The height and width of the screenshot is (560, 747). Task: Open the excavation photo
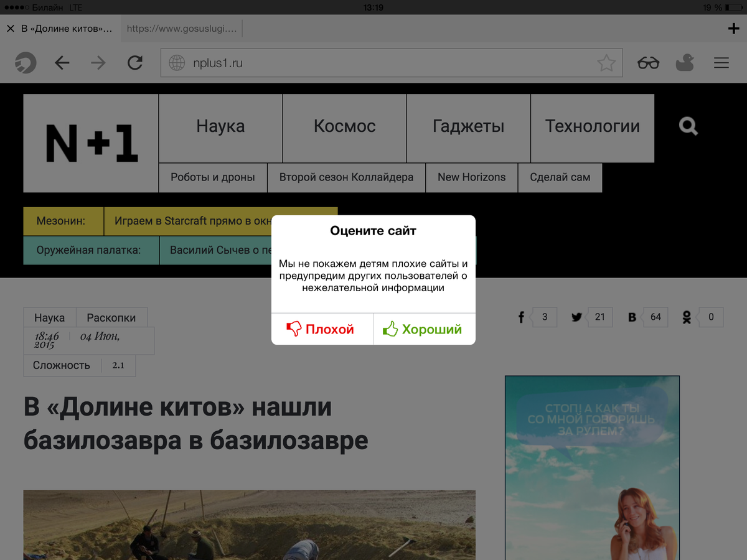coord(250,525)
